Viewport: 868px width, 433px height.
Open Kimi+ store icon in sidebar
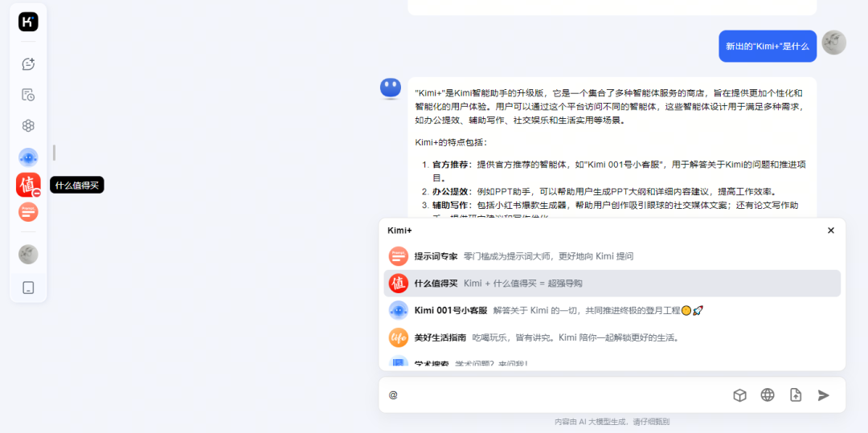click(x=28, y=125)
